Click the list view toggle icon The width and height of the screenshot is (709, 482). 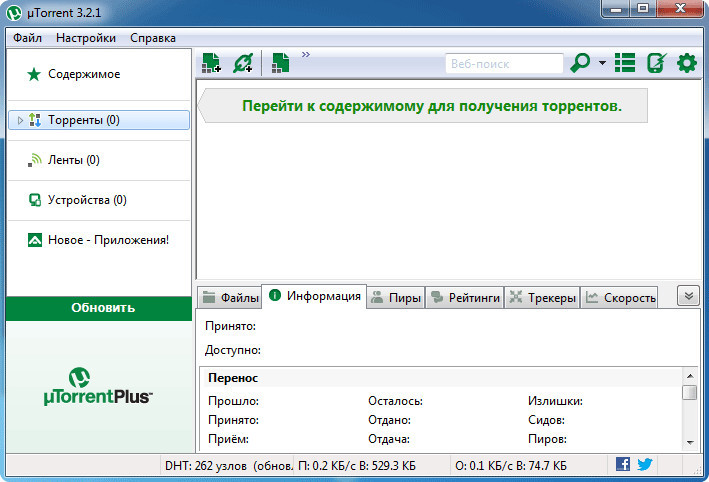[x=625, y=63]
